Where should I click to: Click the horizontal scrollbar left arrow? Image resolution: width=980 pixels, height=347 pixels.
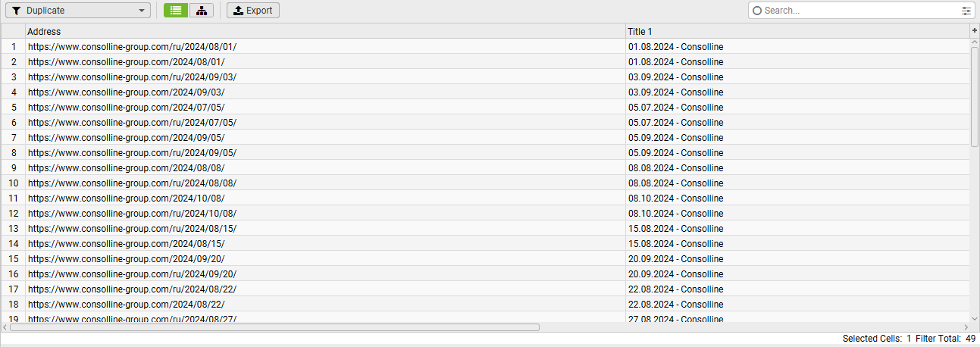(5, 327)
